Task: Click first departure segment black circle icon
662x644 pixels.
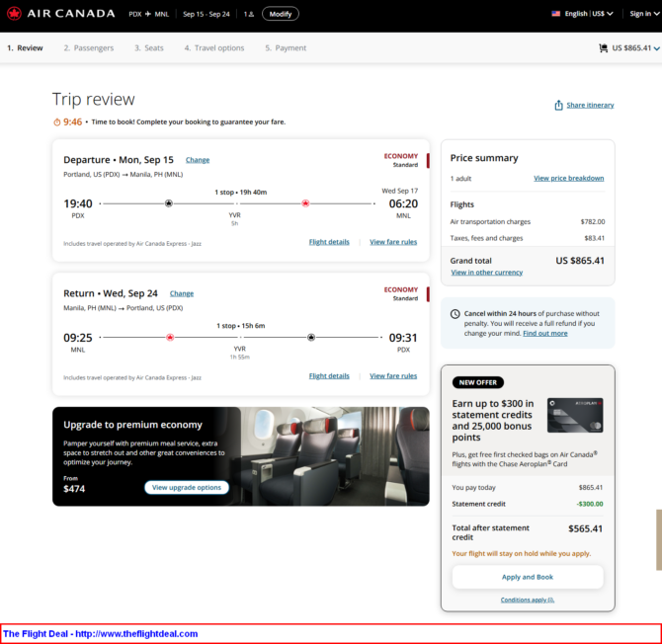Action: 168,203
